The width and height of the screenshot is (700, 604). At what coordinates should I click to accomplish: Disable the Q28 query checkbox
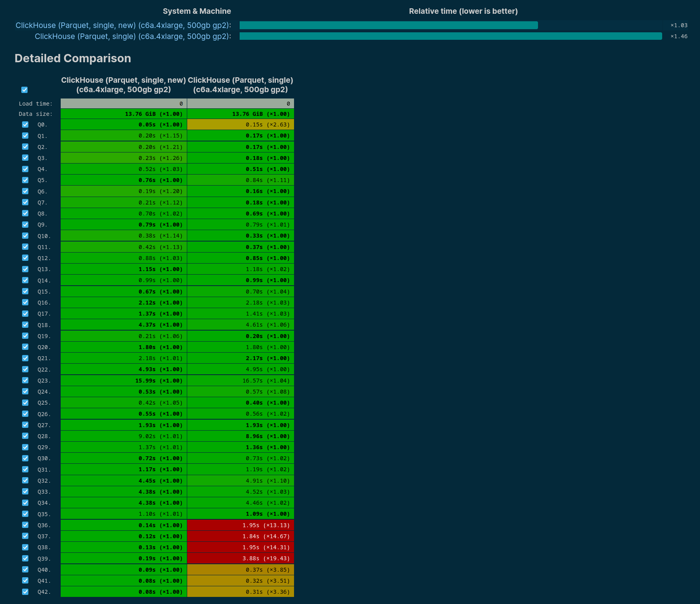[x=25, y=436]
